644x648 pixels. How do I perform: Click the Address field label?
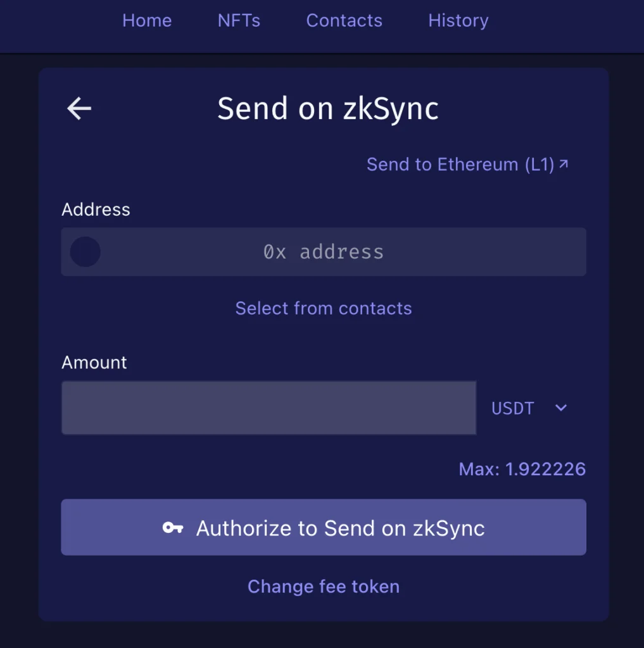pos(96,209)
